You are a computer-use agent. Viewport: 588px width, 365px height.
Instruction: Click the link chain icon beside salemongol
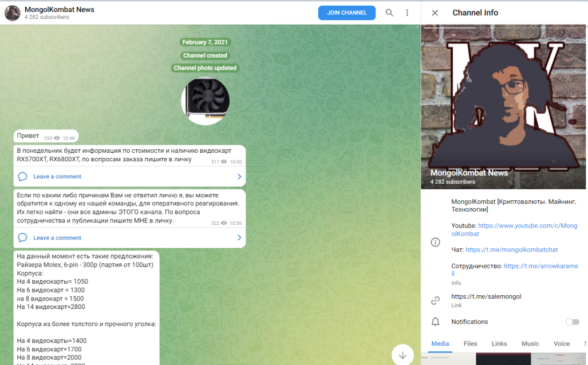435,300
